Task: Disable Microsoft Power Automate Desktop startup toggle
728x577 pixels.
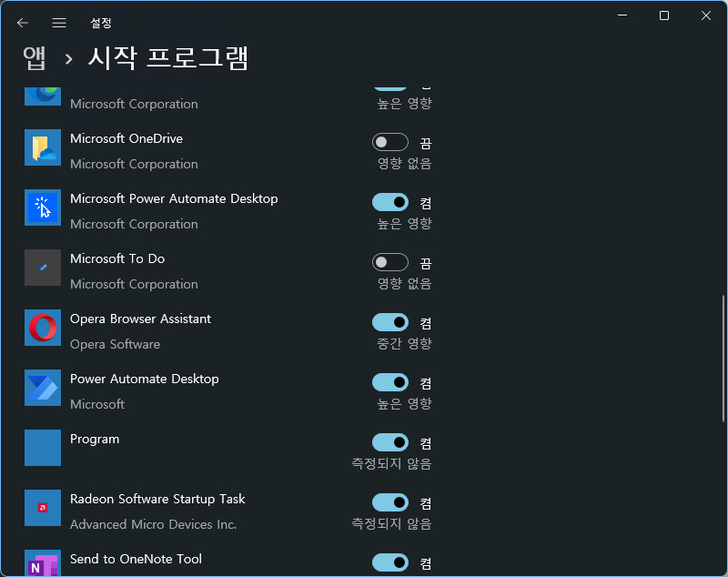Action: (390, 202)
